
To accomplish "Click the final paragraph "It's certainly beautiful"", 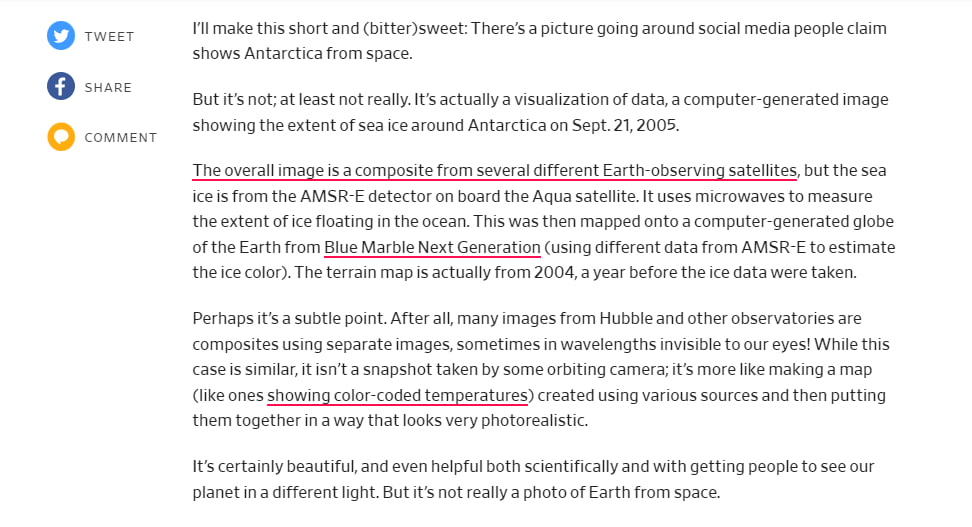I will 534,479.
